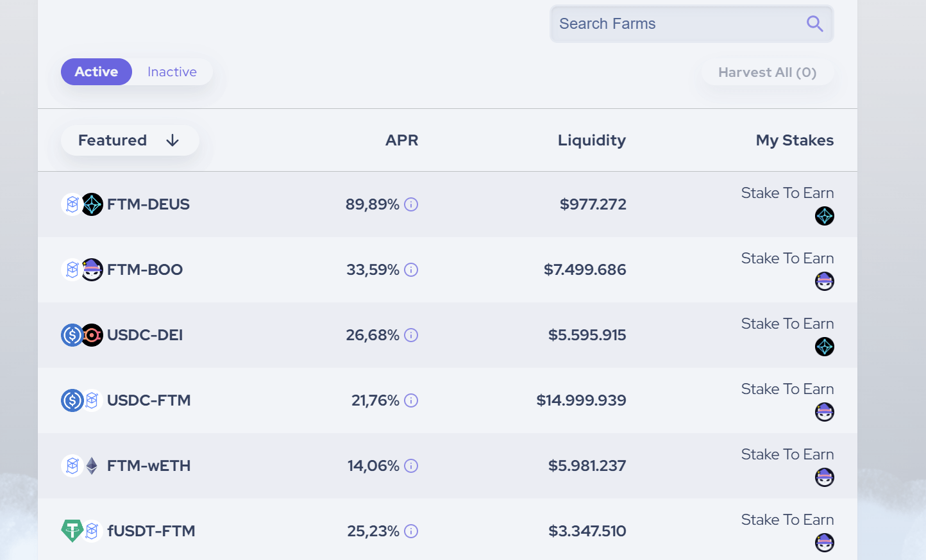Click APR info icon for USDC-FTM
The height and width of the screenshot is (560, 926).
[412, 400]
